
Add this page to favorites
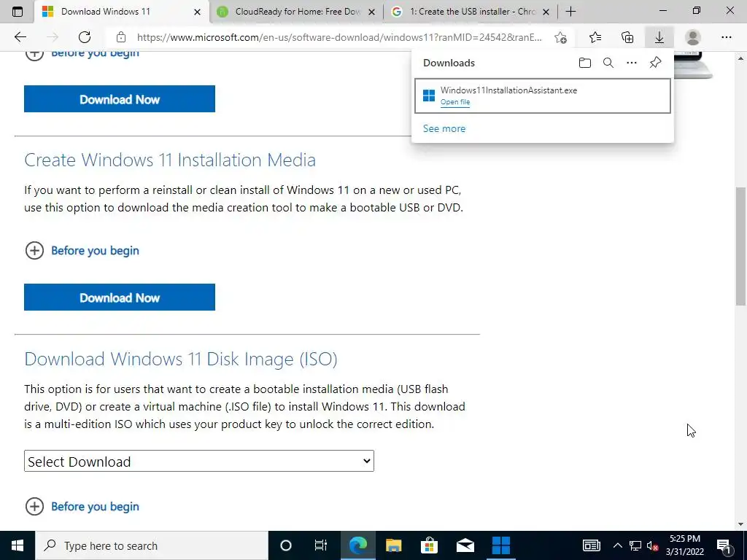(561, 37)
